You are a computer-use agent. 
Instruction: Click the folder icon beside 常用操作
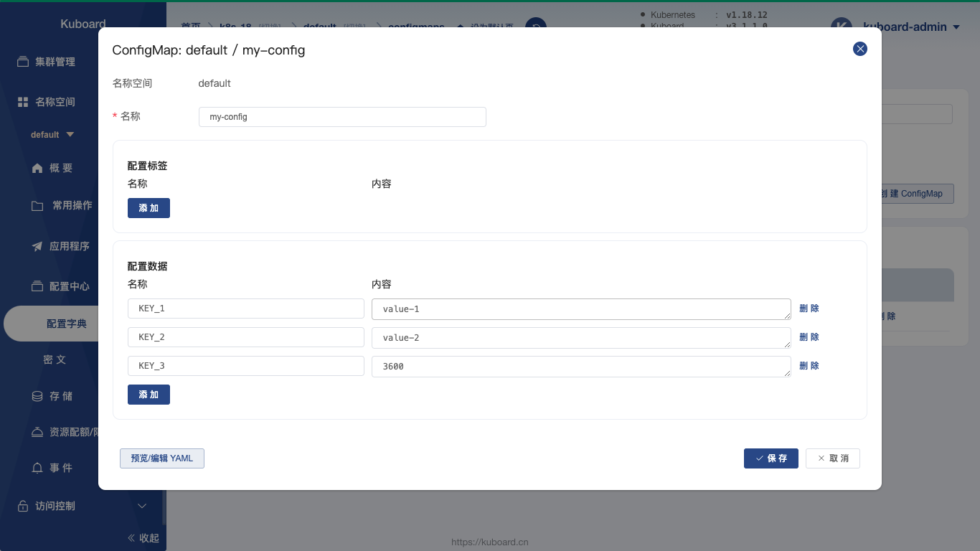pos(37,206)
